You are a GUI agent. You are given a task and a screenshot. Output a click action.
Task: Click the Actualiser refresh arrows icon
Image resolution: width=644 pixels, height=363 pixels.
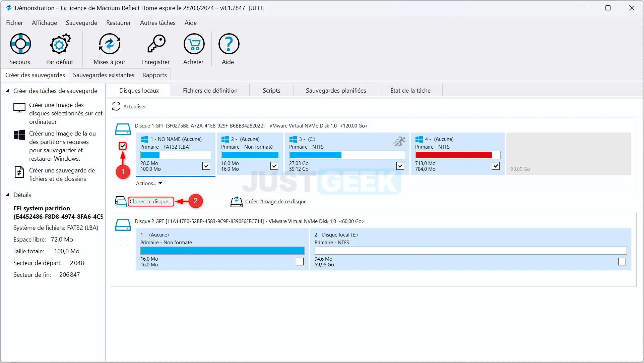coord(116,106)
